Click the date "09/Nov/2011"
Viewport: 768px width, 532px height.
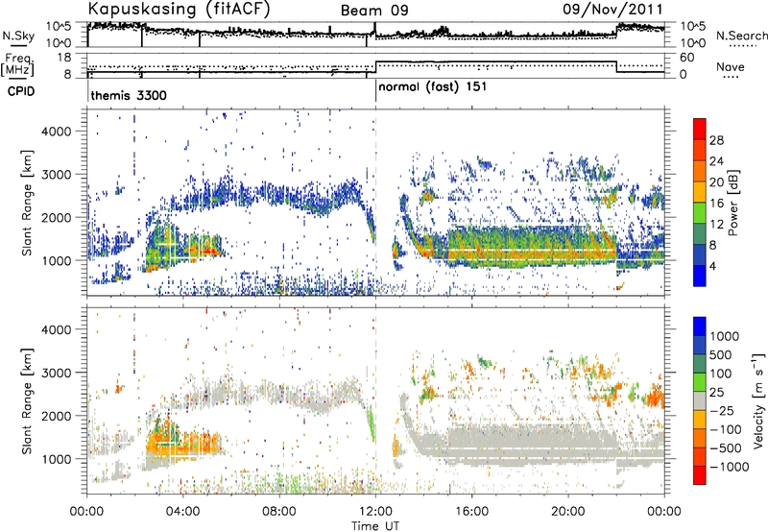[x=612, y=9]
